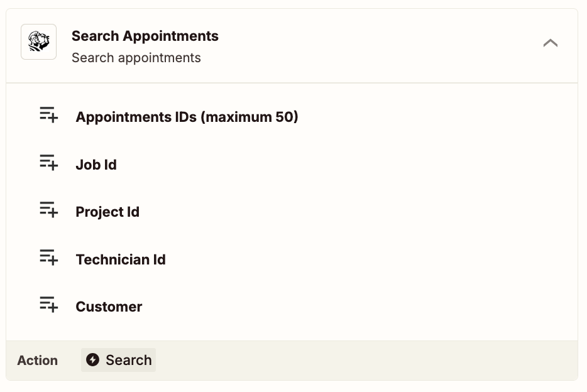Click the Search Appointments heading
Image resolution: width=587 pixels, height=392 pixels.
pyautogui.click(x=145, y=36)
